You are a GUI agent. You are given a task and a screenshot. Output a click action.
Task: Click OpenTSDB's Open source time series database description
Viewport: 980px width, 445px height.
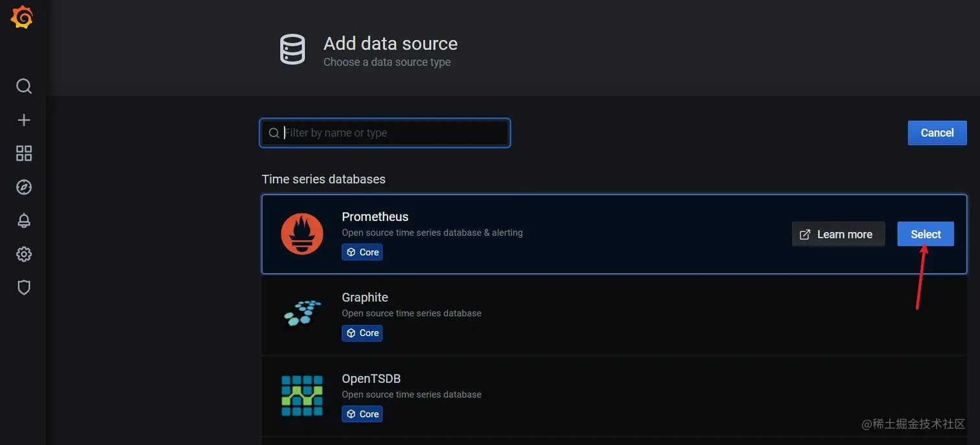pyautogui.click(x=412, y=394)
